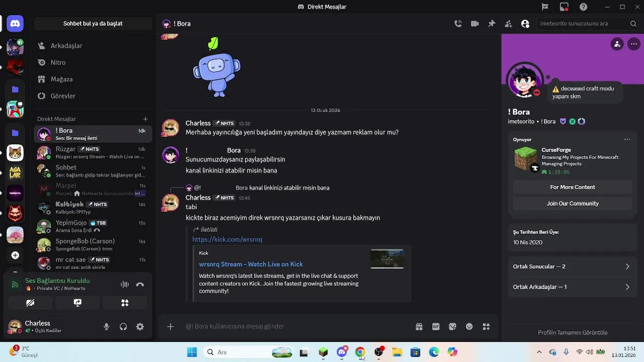Screen dimensions: 644x362
Task: Open the emoji picker
Action: [469, 327]
